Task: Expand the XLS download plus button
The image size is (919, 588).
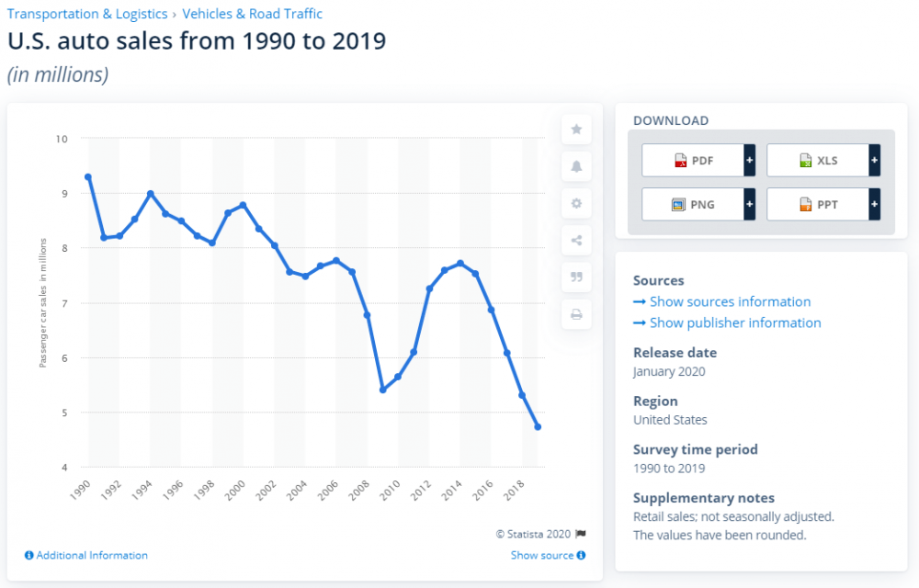Action: click(x=874, y=161)
